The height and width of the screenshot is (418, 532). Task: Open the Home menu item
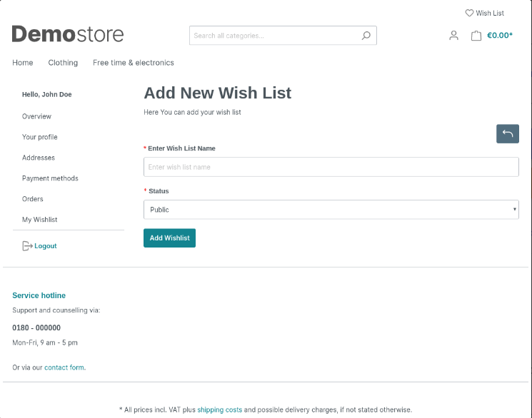coord(23,63)
